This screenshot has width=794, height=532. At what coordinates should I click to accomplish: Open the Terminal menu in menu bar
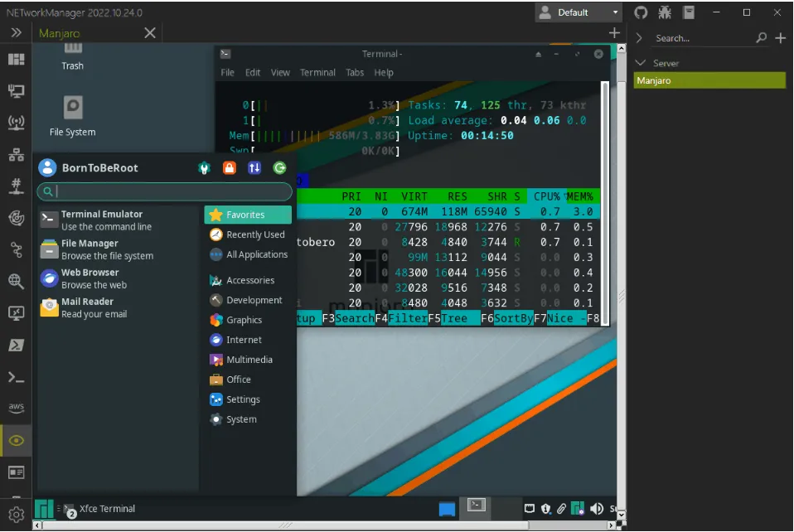[x=317, y=72]
